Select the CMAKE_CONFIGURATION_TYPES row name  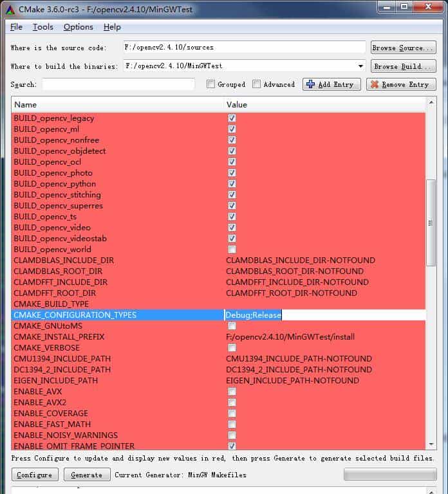pyautogui.click(x=75, y=315)
